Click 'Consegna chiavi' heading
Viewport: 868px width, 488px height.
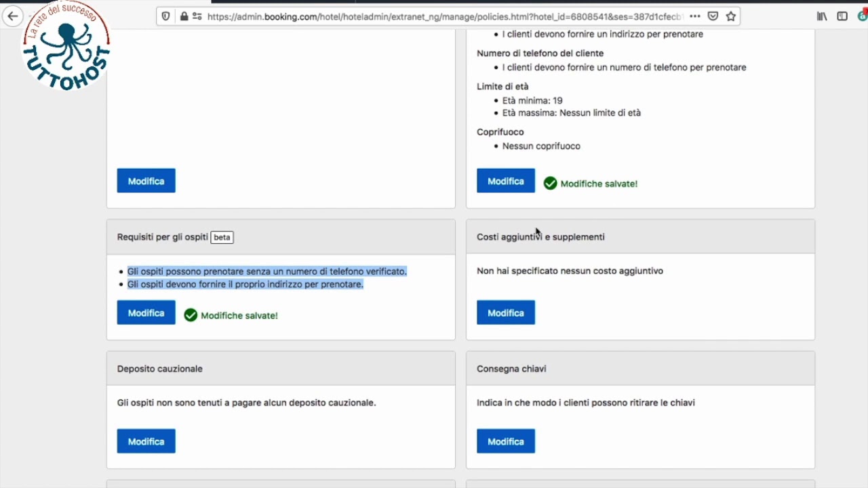(511, 369)
